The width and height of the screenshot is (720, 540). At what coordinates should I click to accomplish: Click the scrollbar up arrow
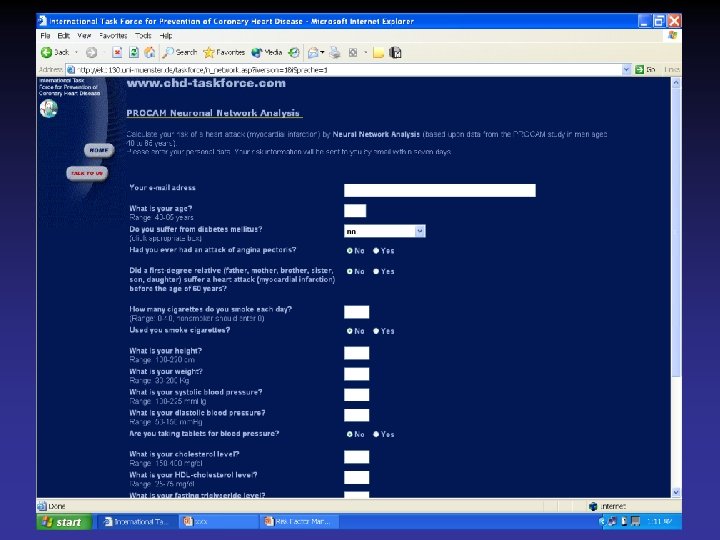[x=676, y=83]
